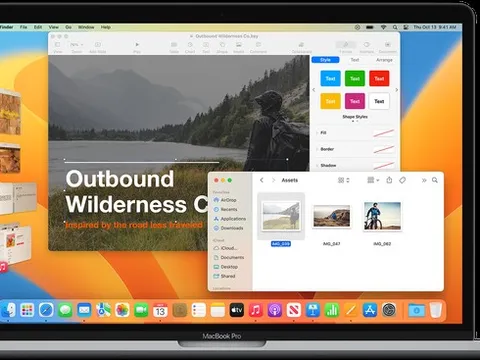Select the selected lake hiker image thumbnail
This screenshot has height=360, width=480.
coord(281,216)
